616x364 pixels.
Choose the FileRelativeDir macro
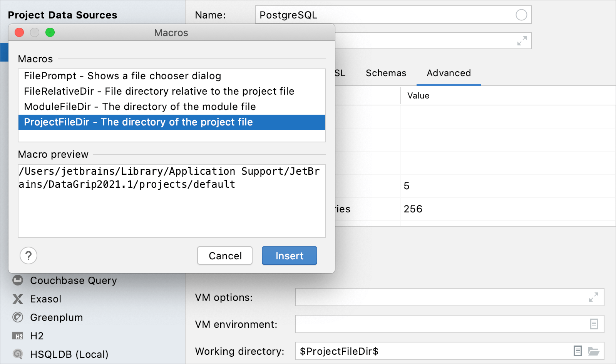tap(159, 92)
